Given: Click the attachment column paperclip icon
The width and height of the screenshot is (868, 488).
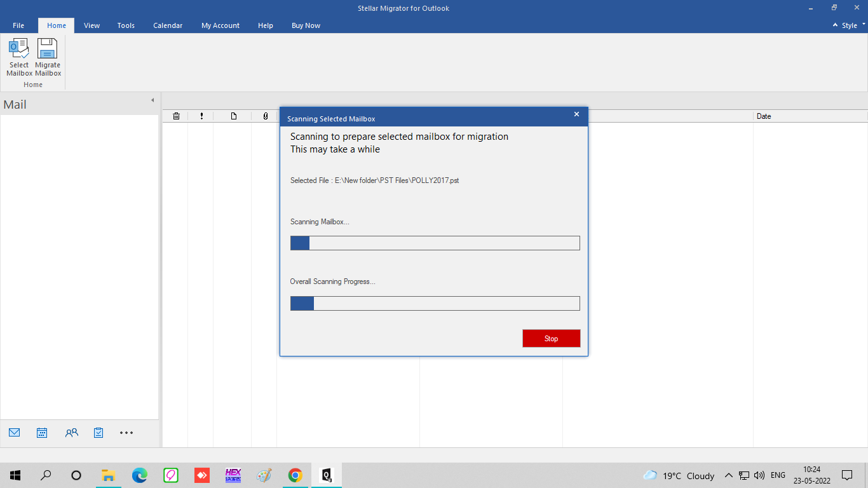Looking at the screenshot, I should [x=265, y=116].
